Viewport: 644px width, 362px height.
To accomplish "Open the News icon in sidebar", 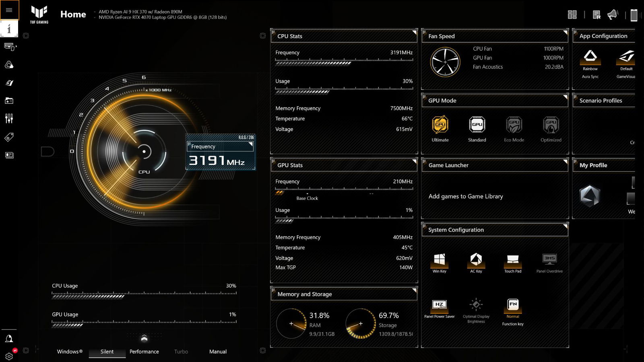I will pyautogui.click(x=9, y=155).
